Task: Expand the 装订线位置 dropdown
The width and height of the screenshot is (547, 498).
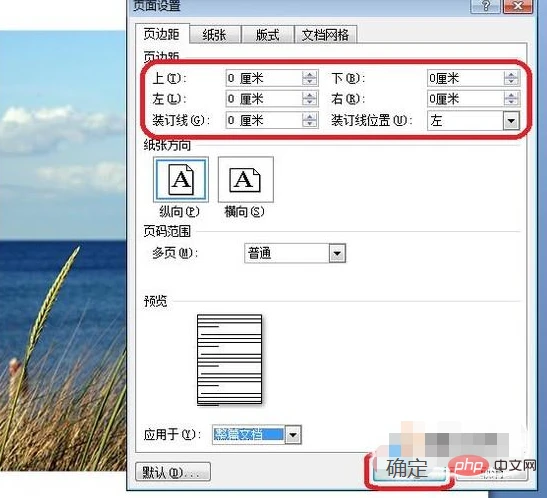Action: [511, 121]
